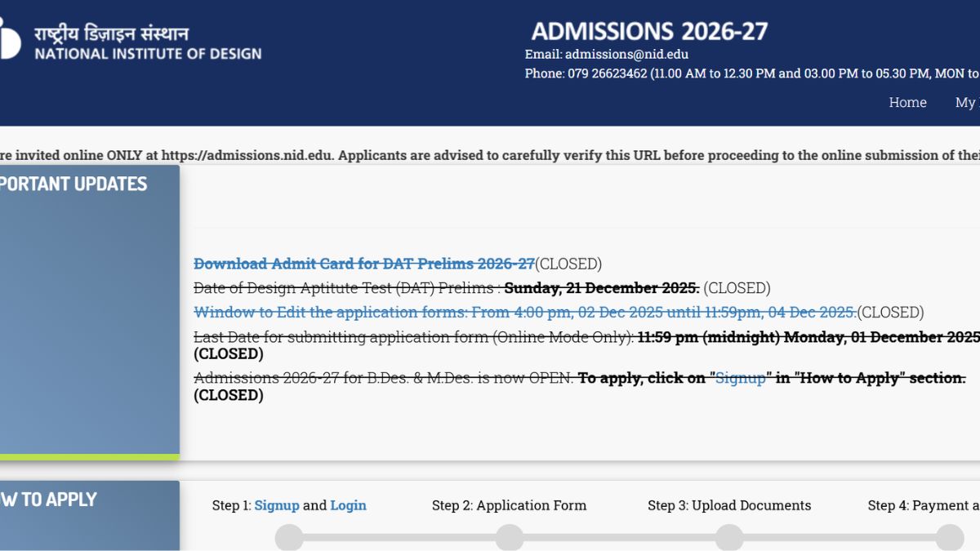Image resolution: width=980 pixels, height=551 pixels.
Task: Click the ADMISSIONS 2026-27 heading
Action: pyautogui.click(x=649, y=31)
